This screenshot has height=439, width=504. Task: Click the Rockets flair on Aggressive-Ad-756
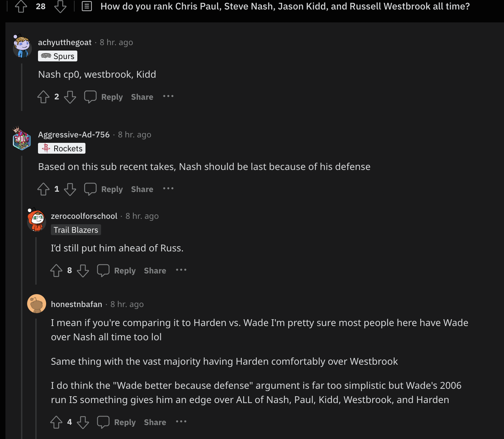(x=62, y=149)
